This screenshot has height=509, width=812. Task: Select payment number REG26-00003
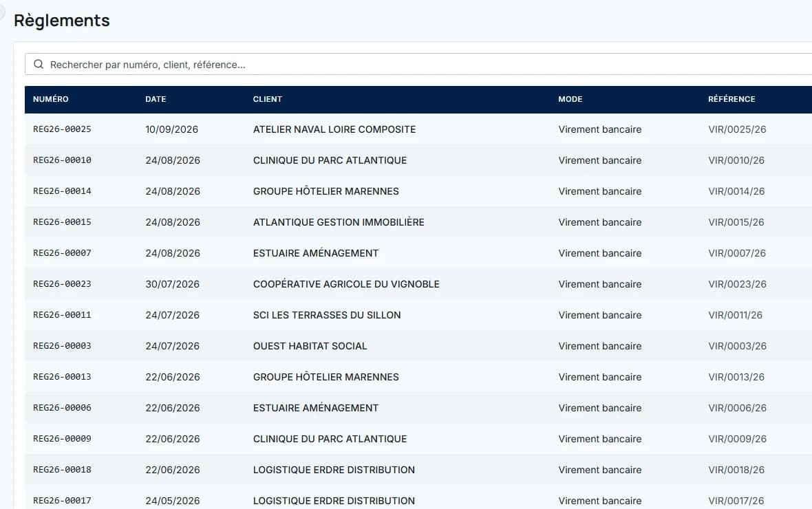(62, 346)
